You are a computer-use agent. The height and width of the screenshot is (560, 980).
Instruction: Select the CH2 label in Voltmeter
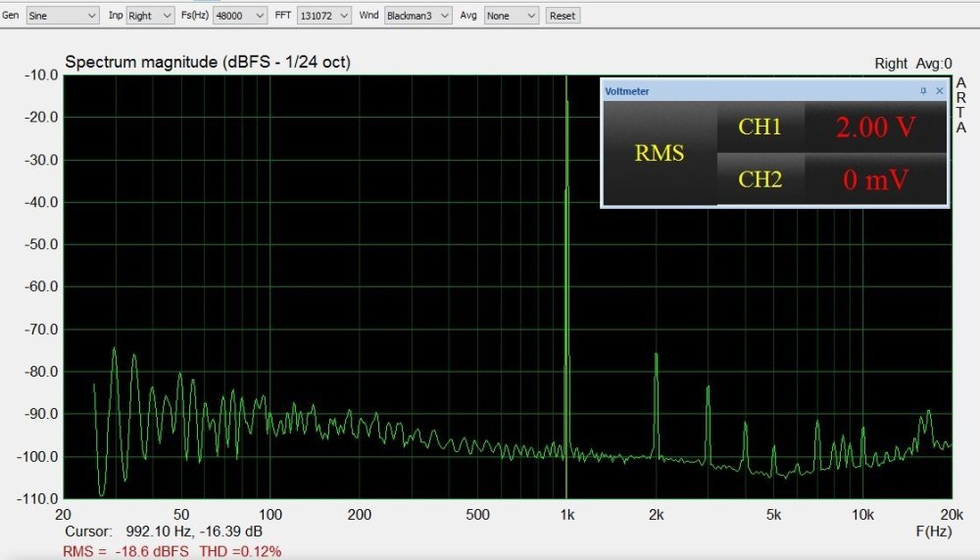click(759, 178)
